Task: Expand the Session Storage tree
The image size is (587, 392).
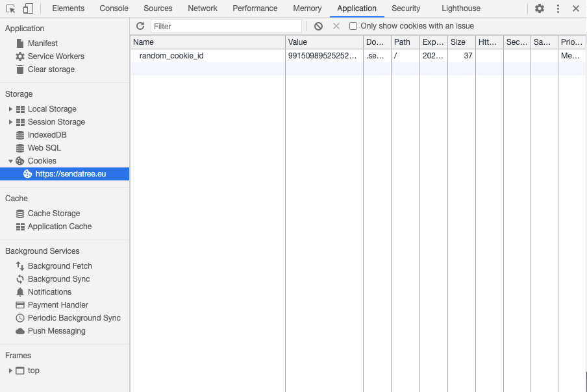Action: [10, 122]
